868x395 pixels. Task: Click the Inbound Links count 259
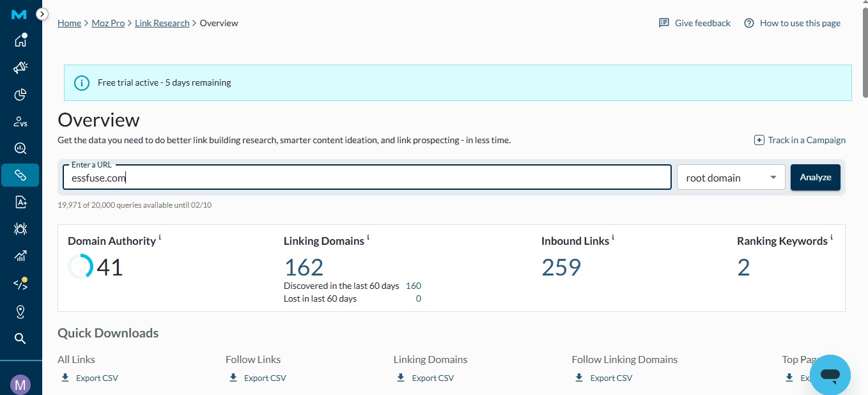561,267
